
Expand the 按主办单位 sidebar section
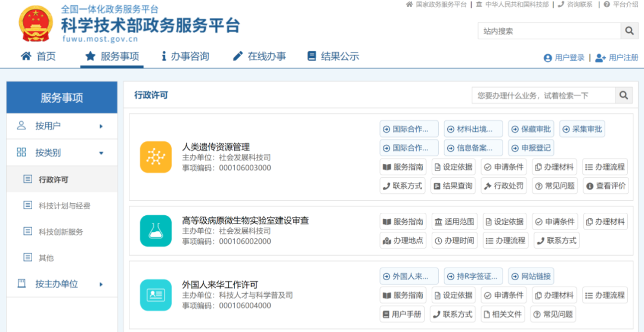(x=61, y=284)
